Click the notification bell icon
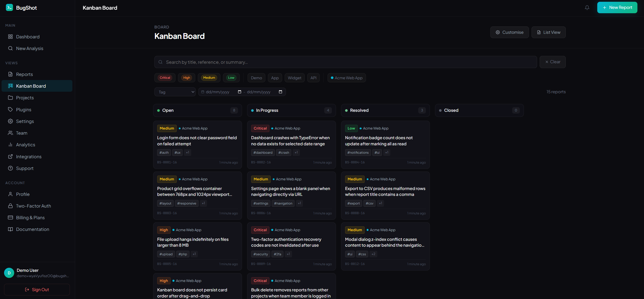 (587, 8)
